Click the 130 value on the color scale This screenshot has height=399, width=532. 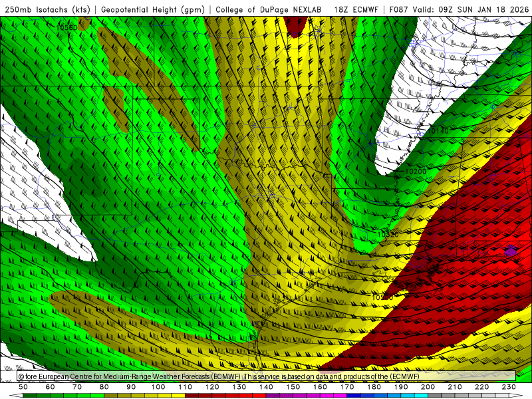pos(239,387)
